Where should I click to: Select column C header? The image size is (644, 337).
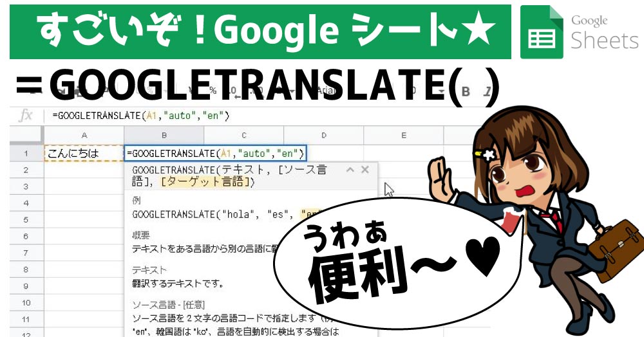tap(243, 135)
